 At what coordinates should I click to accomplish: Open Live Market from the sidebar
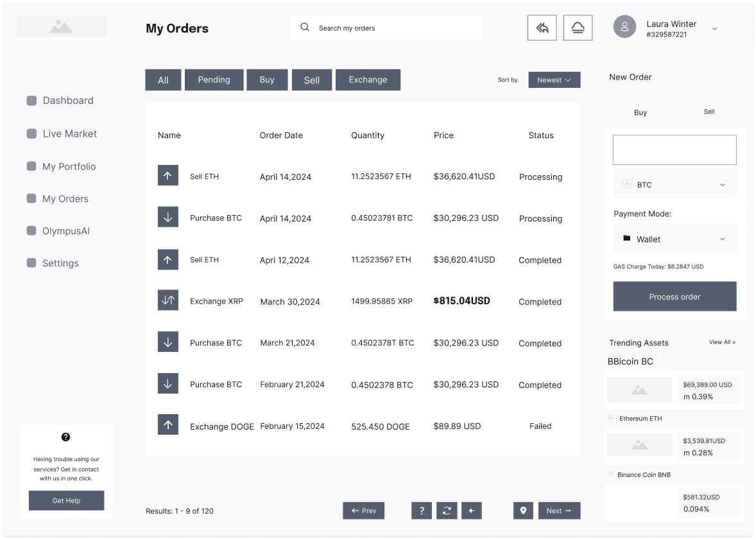point(70,134)
